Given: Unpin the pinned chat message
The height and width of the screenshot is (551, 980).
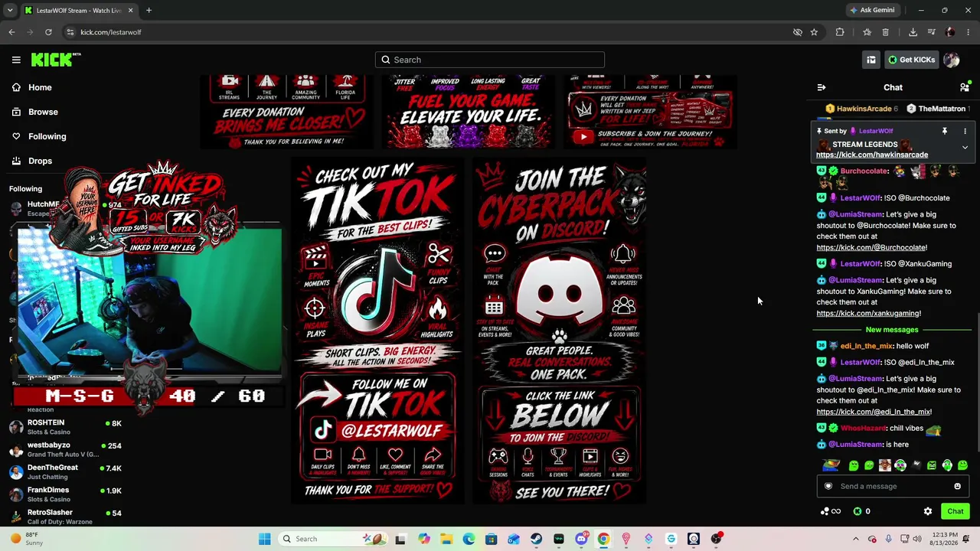Looking at the screenshot, I should tap(945, 131).
